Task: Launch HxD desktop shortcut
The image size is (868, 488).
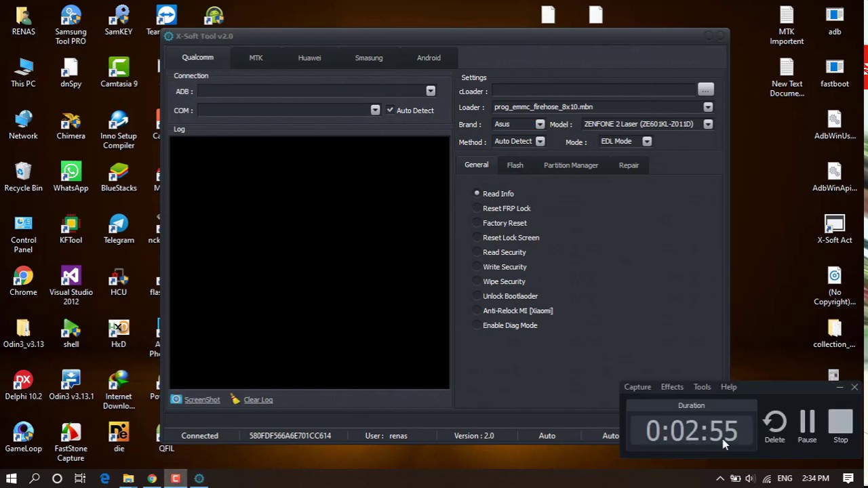Action: tap(119, 333)
